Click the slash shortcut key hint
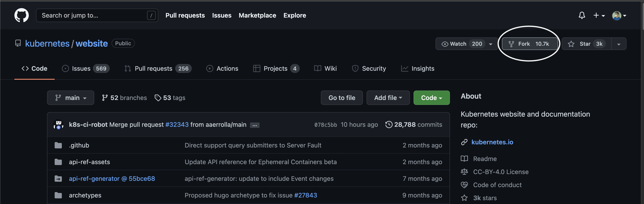644x204 pixels. (x=151, y=16)
